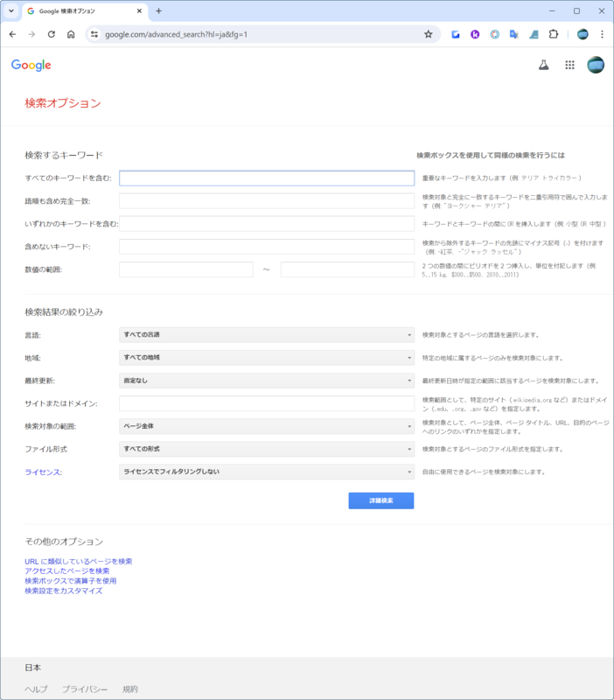Image resolution: width=614 pixels, height=700 pixels.
Task: Open 検索設定をカスタマイズ link
Action: pyautogui.click(x=63, y=591)
